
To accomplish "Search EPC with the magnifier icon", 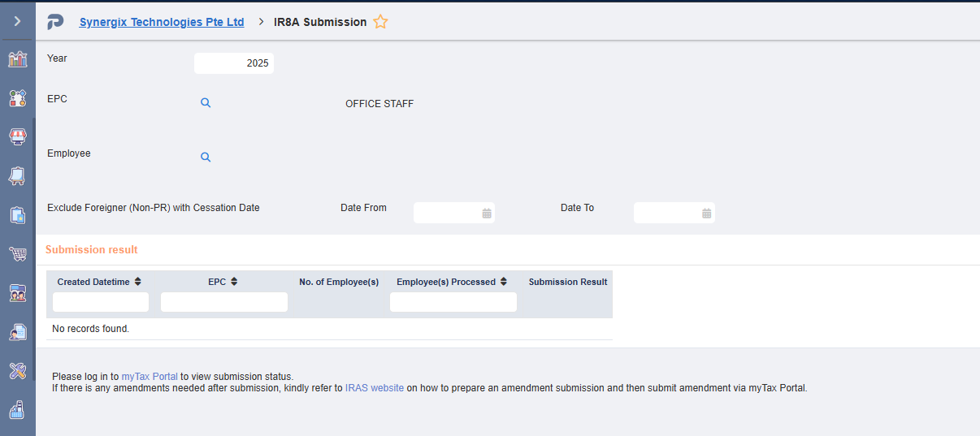I will point(206,103).
